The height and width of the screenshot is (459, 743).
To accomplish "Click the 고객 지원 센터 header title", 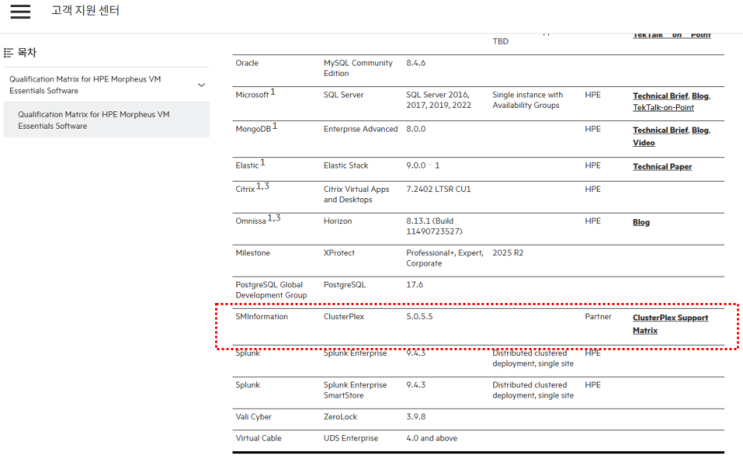I will point(85,11).
